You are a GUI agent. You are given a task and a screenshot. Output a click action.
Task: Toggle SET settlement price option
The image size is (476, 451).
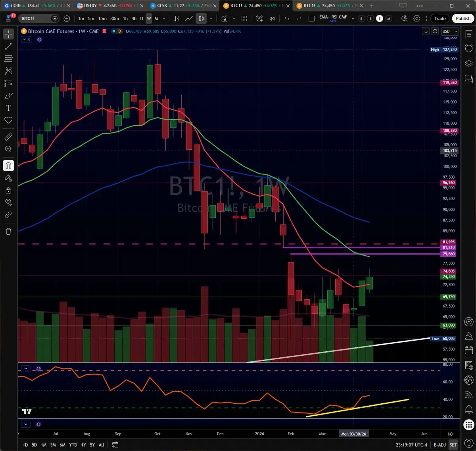coord(453,445)
